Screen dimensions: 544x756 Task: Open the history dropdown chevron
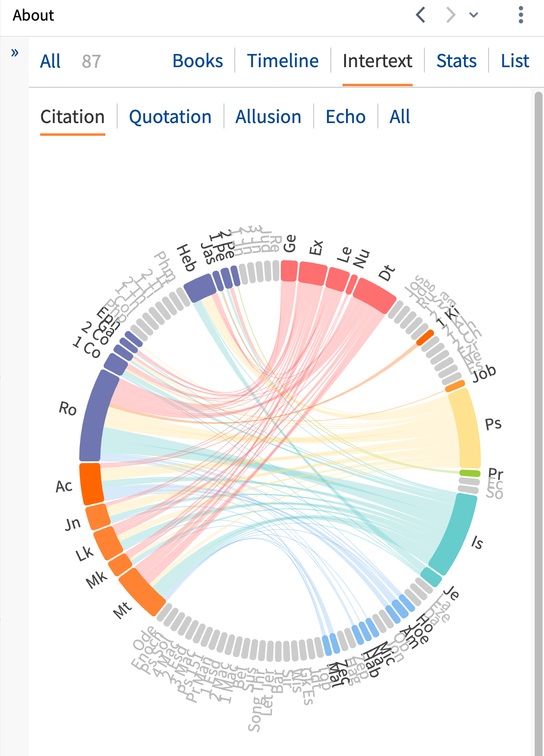click(473, 15)
